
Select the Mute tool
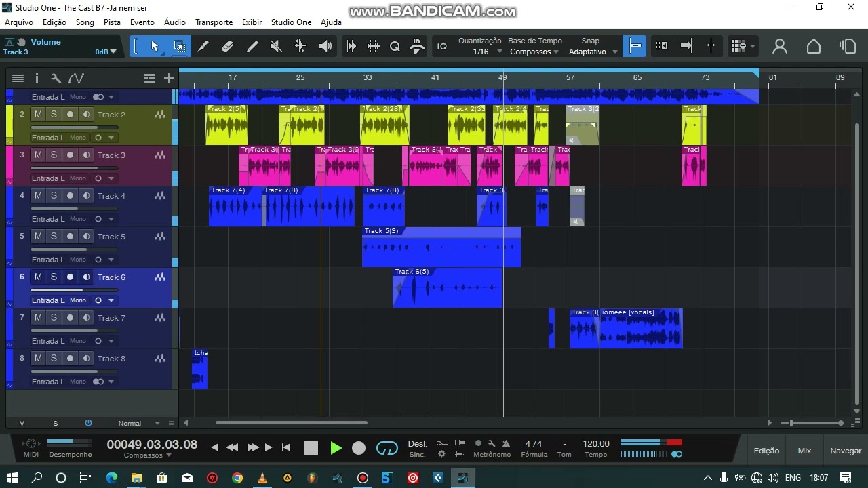point(276,46)
